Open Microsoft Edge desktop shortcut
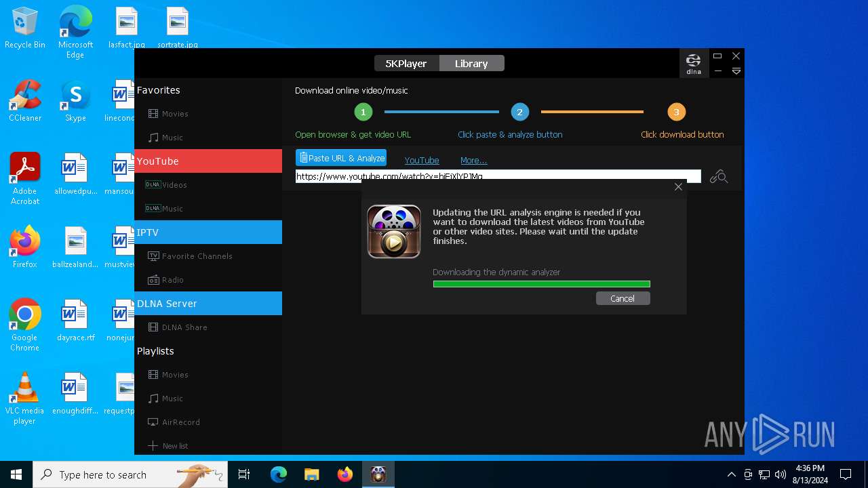 [75, 33]
